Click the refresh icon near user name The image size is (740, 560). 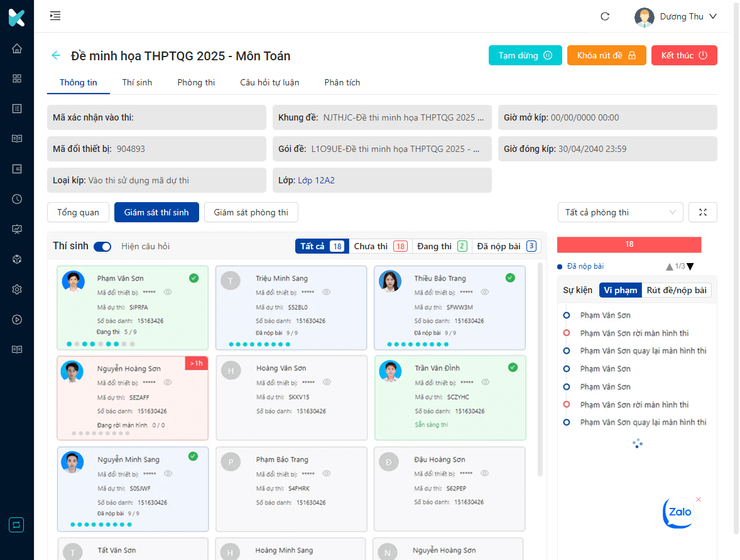pos(605,16)
